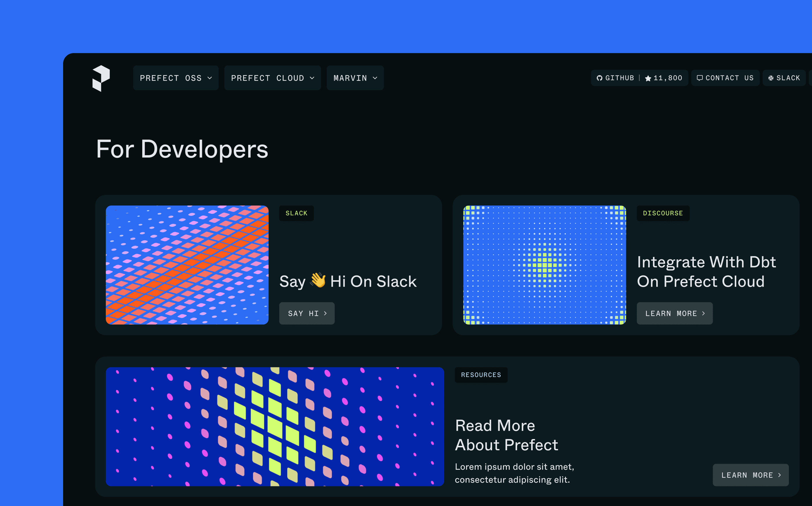Click the GitHub octocat icon
The height and width of the screenshot is (506, 812).
pos(599,78)
